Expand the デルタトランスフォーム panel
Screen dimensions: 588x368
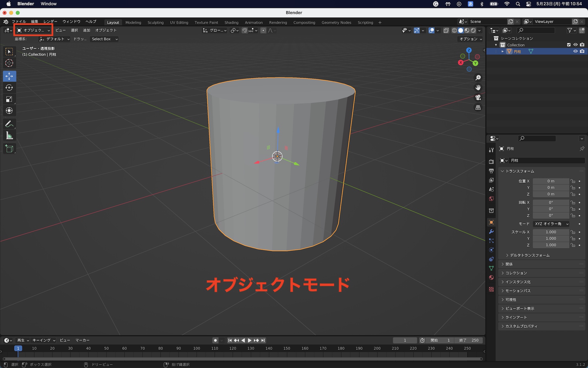pyautogui.click(x=529, y=255)
